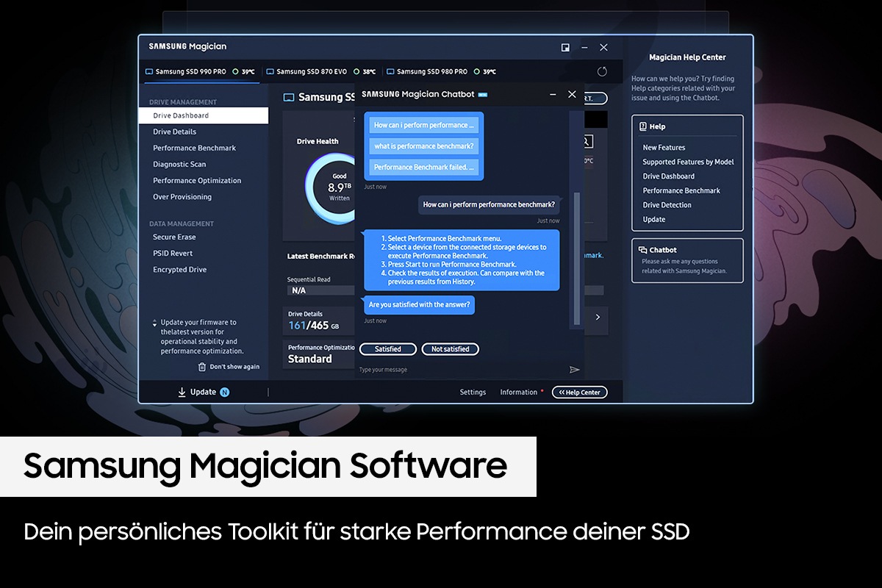Image resolution: width=882 pixels, height=588 pixels.
Task: Refresh drive list with circular arrow icon
Action: tap(603, 71)
